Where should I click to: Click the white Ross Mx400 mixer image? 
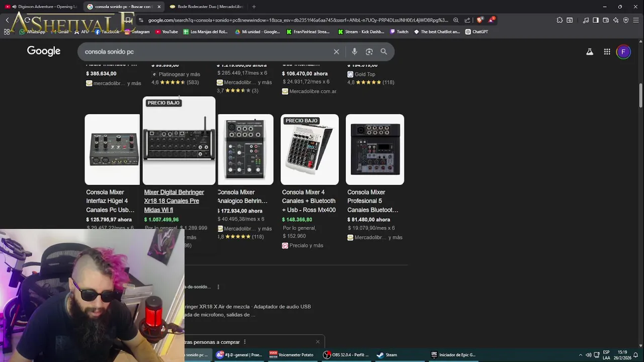(309, 149)
